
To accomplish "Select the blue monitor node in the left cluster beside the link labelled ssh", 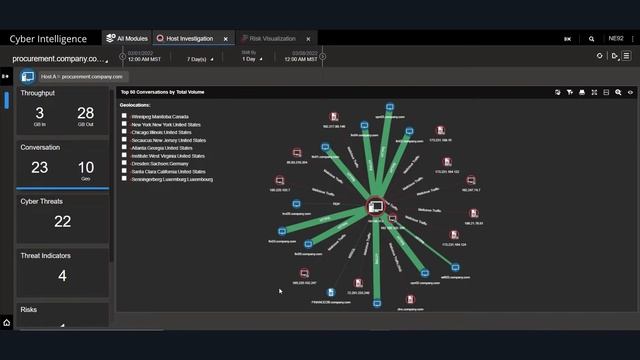I will [296, 204].
